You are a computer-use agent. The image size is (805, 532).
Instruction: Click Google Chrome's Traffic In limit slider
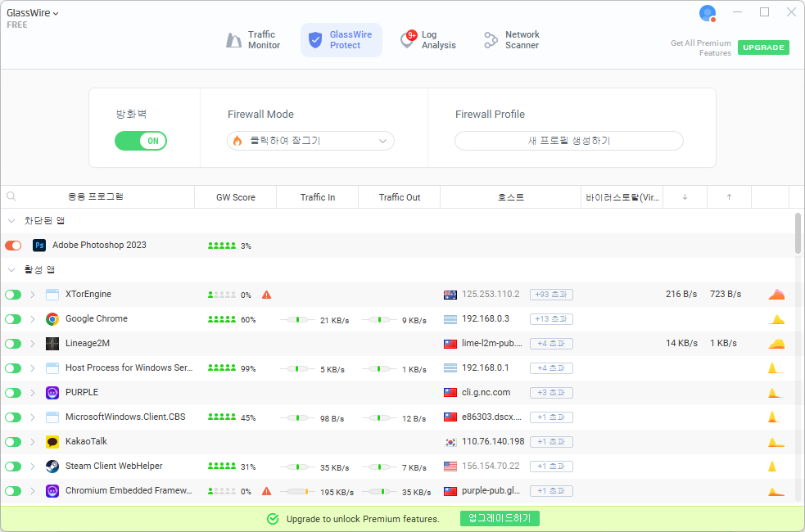[298, 320]
